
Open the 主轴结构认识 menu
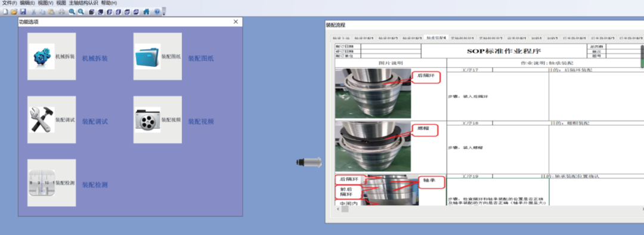pyautogui.click(x=83, y=3)
